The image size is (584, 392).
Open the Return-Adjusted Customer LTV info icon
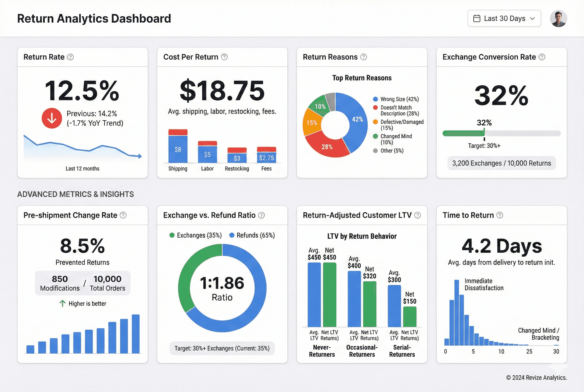pos(418,215)
